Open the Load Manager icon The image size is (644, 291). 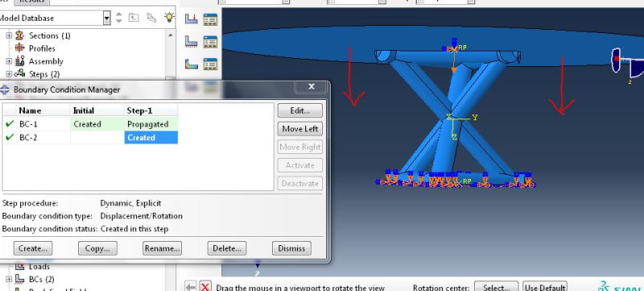click(x=210, y=19)
